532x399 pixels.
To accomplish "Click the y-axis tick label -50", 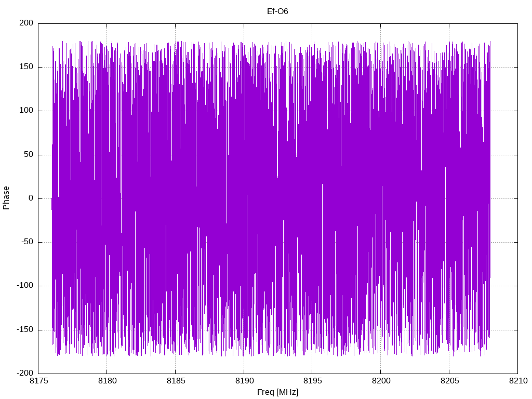I will (x=28, y=242).
